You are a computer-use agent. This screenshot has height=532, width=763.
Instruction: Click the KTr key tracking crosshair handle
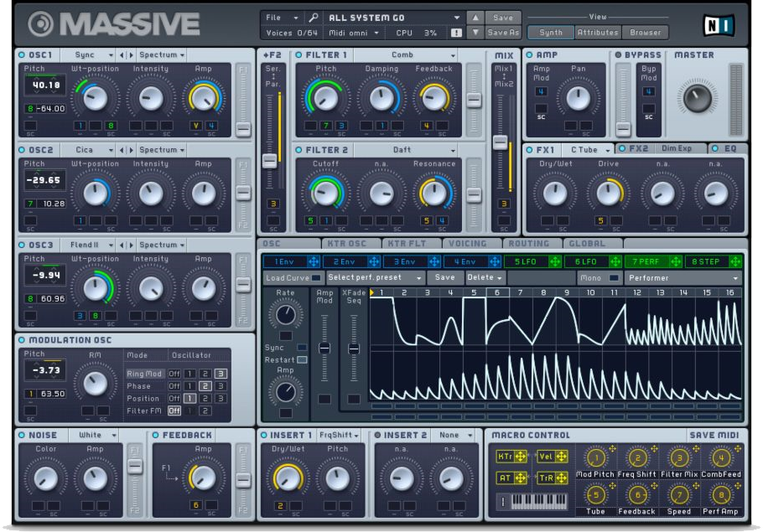(x=520, y=456)
